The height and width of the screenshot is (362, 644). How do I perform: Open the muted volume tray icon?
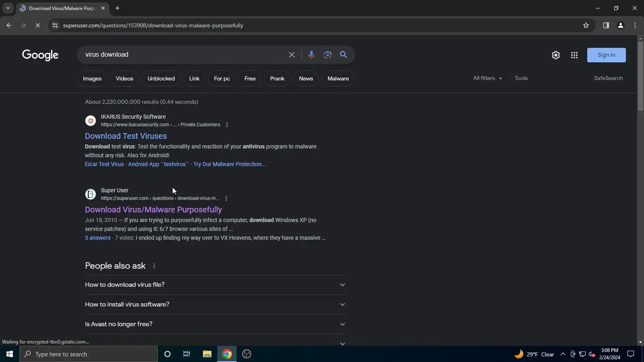[x=592, y=354]
